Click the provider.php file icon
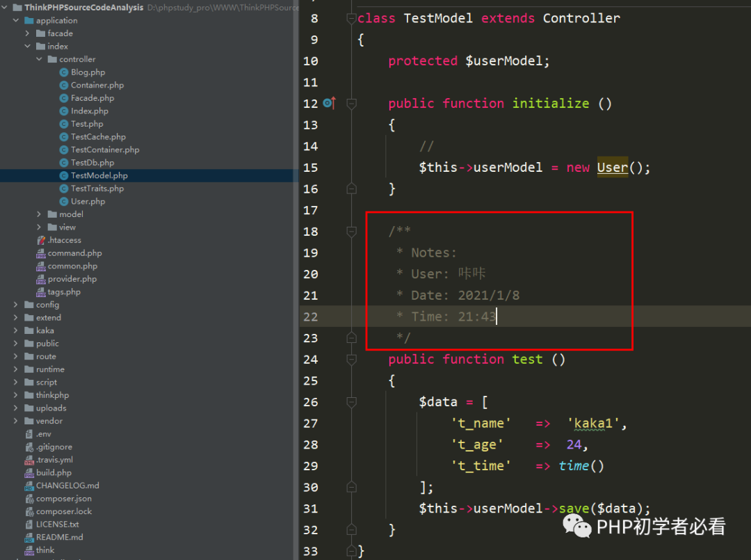This screenshot has height=560, width=751. (41, 279)
